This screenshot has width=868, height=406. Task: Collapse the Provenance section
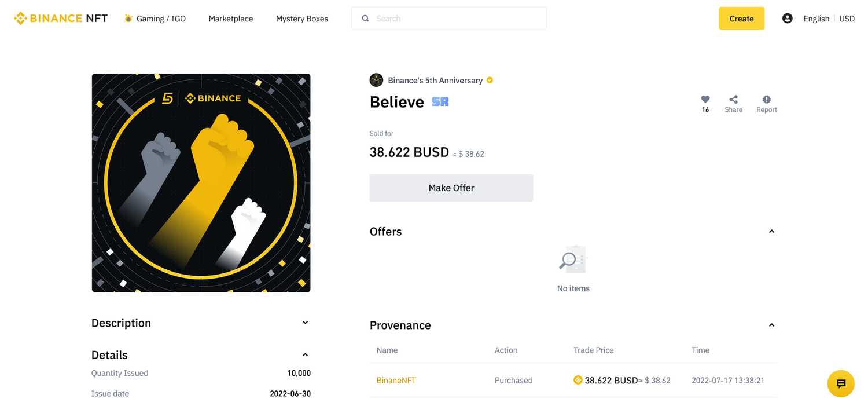tap(771, 325)
